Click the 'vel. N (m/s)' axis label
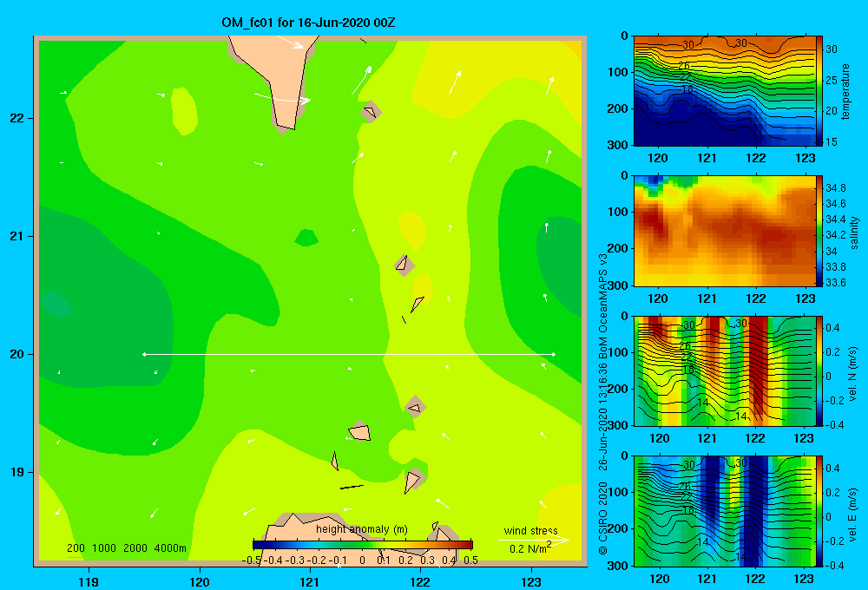The image size is (868, 590). coord(852,374)
